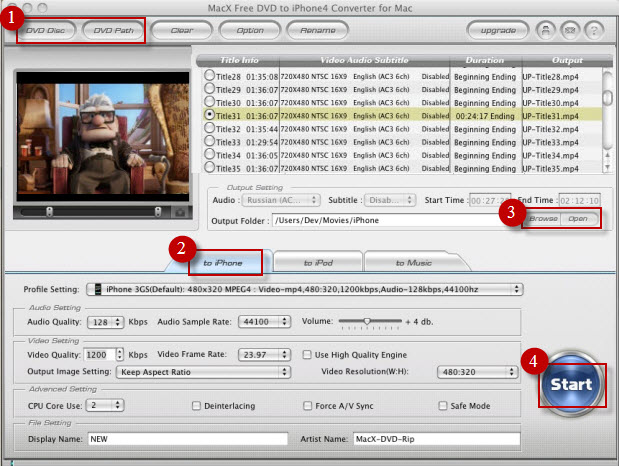Enable Use High Quality Engine checkbox
Screen dimensions: 619x466
307,355
